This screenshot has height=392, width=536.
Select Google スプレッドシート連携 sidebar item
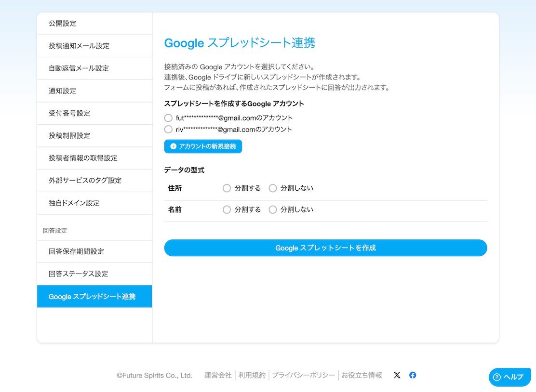pyautogui.click(x=94, y=296)
